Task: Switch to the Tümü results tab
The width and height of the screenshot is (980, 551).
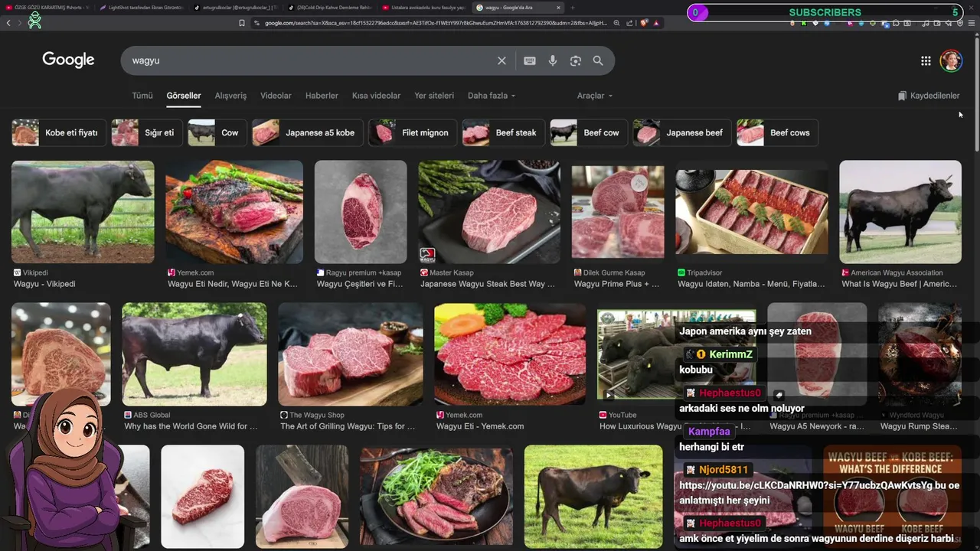Action: 142,96
